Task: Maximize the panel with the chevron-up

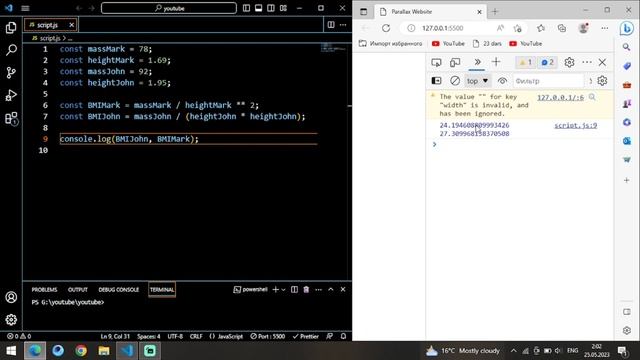Action: 331,289
